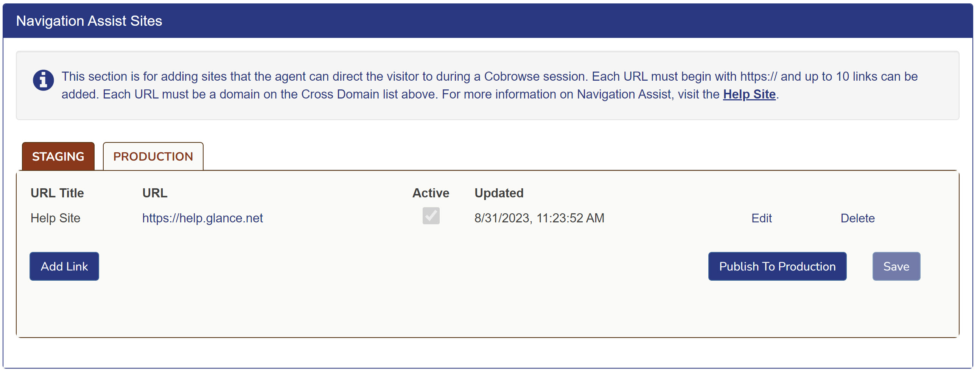Viewport: 980px width, 372px height.
Task: Toggle the Active checkbox for Help Site
Action: pos(431,216)
